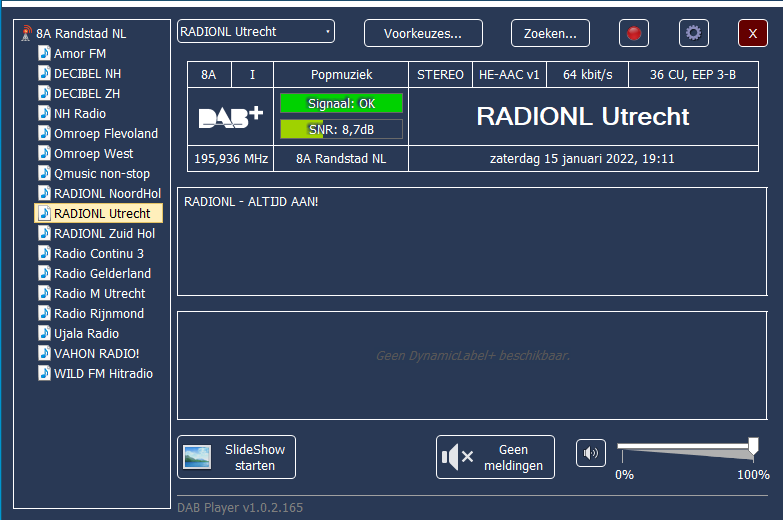Select station Ujala Radio

86,333
